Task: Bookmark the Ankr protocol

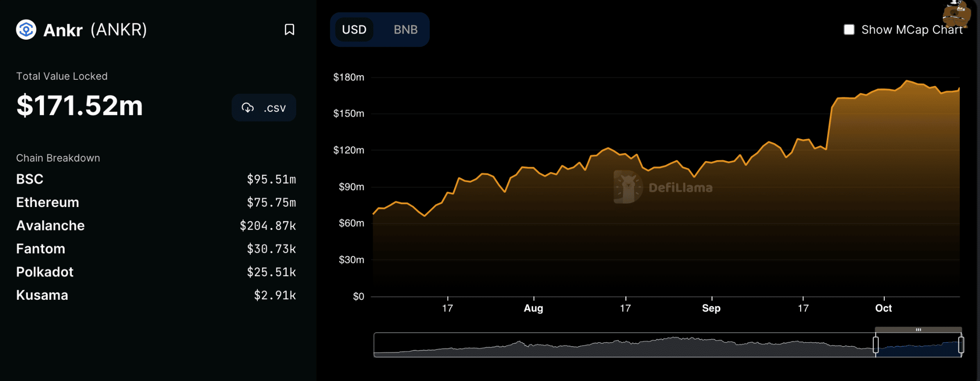Action: (x=290, y=30)
